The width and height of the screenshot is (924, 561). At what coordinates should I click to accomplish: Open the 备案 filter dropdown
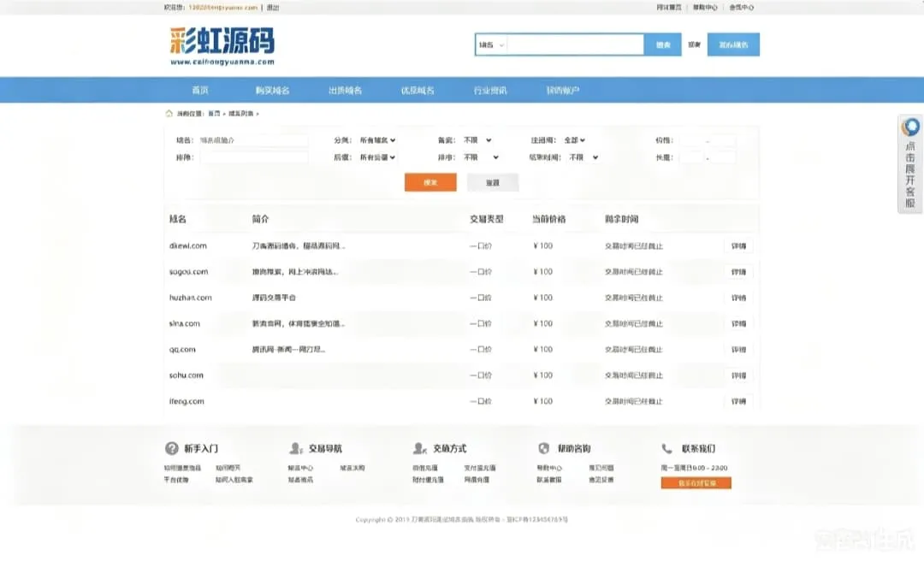(x=477, y=140)
